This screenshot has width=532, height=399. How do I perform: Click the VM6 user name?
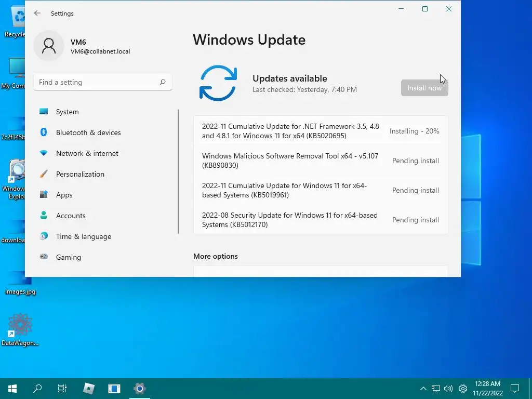[78, 42]
